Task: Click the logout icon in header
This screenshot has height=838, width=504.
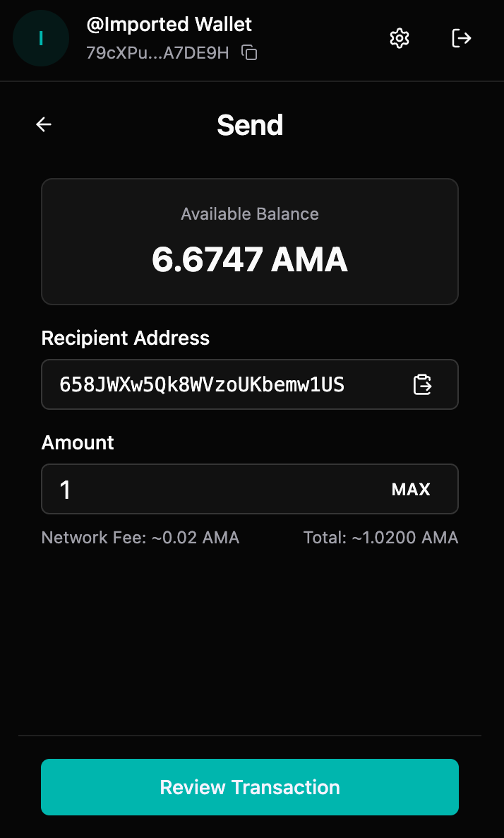Action: click(x=461, y=38)
